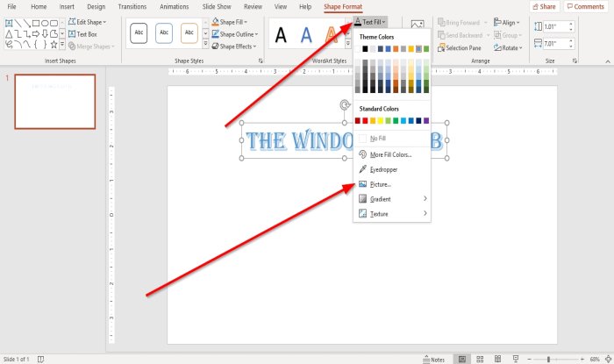Switch to Slide Sorter view

[480, 359]
